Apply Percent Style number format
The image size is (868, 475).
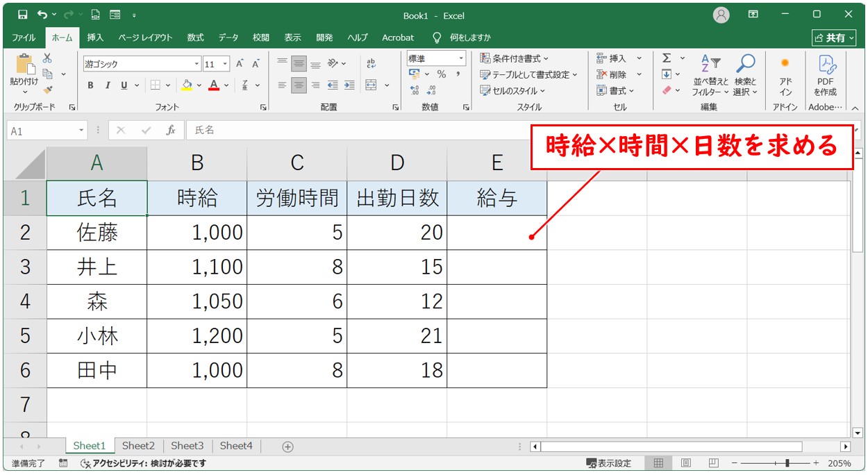click(442, 74)
